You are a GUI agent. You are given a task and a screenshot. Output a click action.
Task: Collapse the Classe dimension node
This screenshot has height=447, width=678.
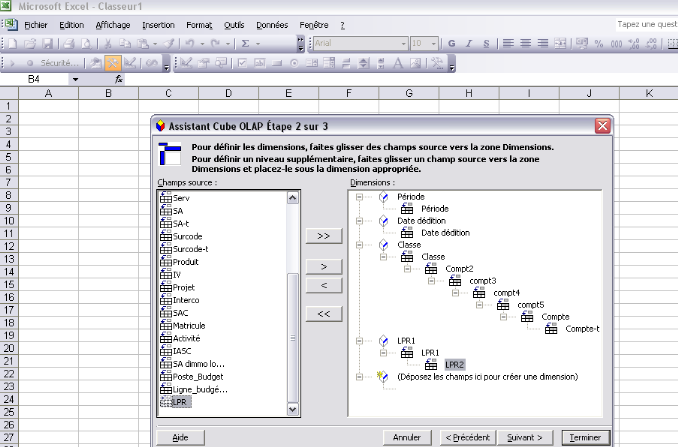359,245
